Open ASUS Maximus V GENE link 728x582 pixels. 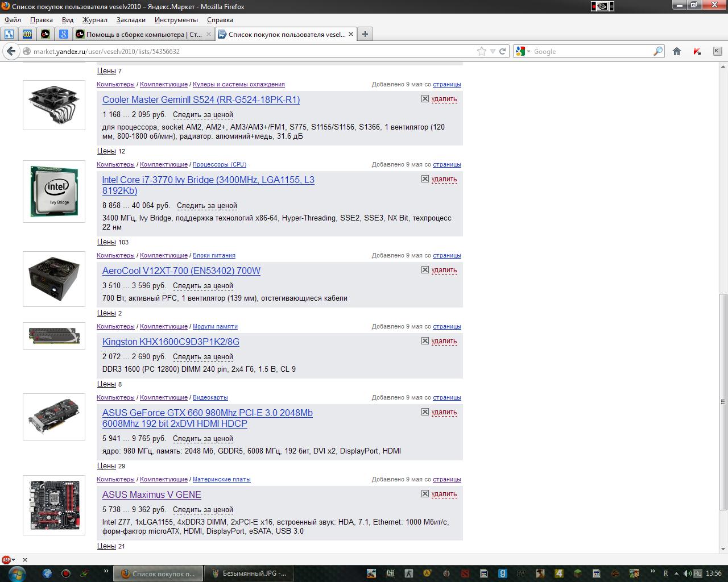pos(152,494)
